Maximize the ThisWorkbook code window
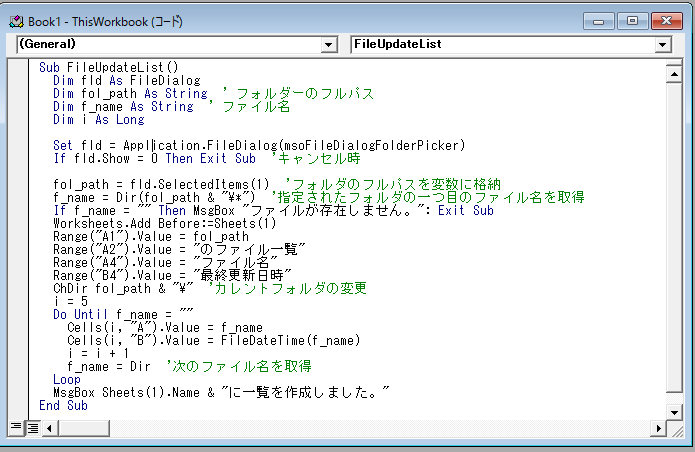695x452 pixels. click(633, 21)
